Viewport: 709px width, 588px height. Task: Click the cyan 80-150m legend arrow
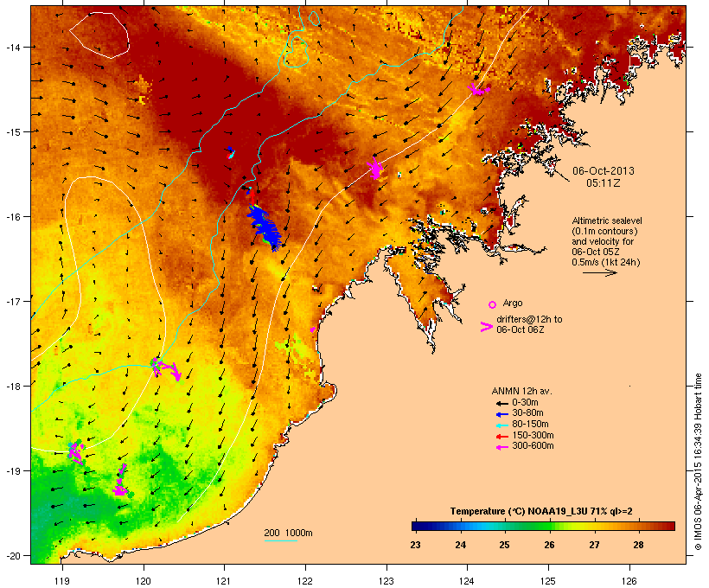(x=501, y=425)
